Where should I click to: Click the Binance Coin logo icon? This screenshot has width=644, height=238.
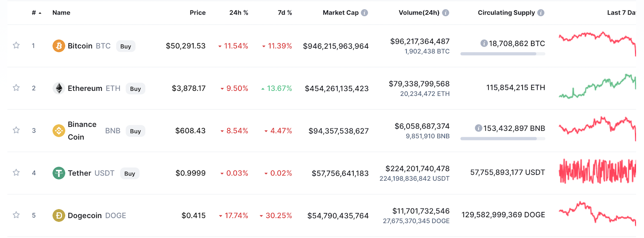click(59, 131)
